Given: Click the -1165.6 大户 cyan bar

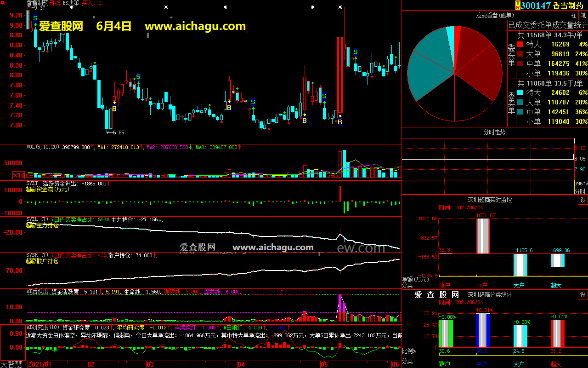Looking at the screenshot, I should coord(520,264).
